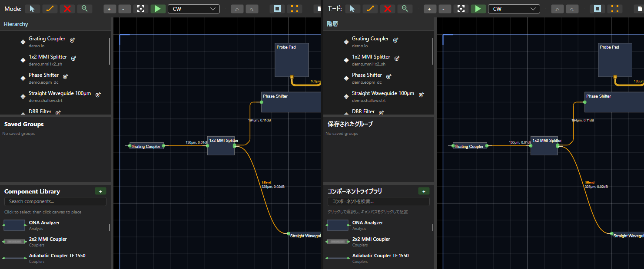Select 1x2 MMI Splitter row in 階層 panel
This screenshot has height=269, width=644.
[x=378, y=60]
